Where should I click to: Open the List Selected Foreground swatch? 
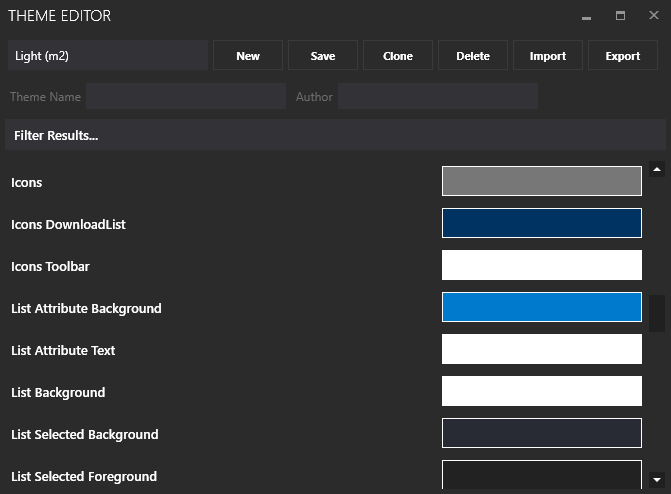pos(542,474)
